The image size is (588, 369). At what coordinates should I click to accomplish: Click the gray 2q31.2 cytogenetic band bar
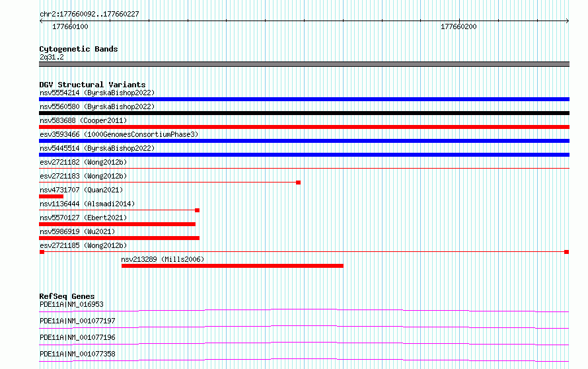(304, 64)
